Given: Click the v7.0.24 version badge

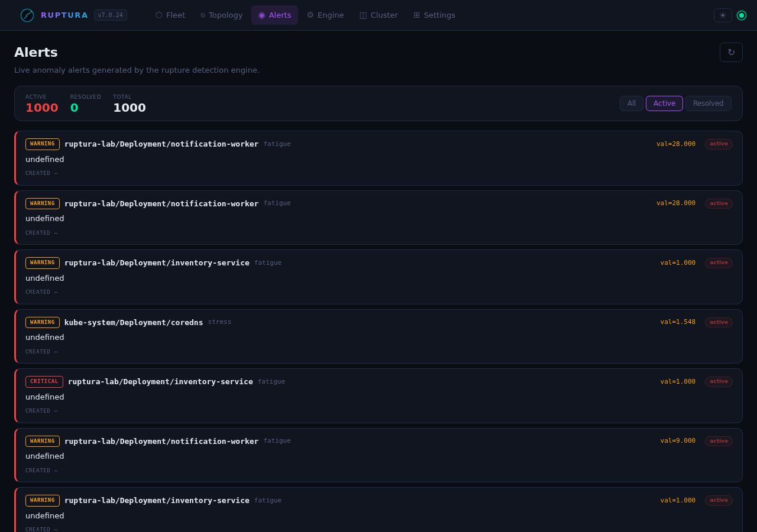Looking at the screenshot, I should point(111,15).
